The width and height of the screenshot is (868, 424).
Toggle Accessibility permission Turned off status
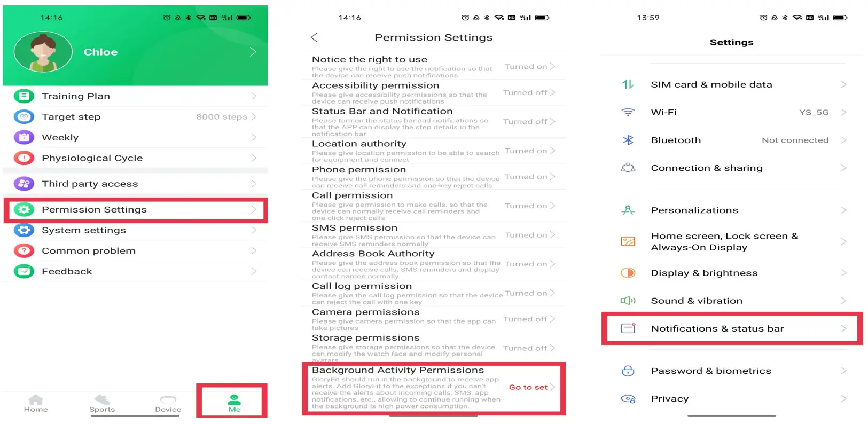pos(528,93)
